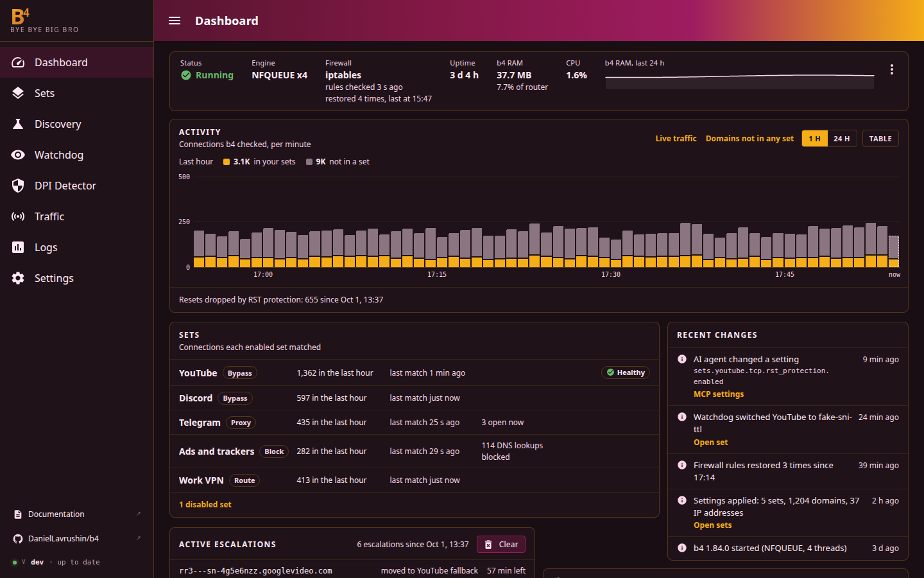Click the dashed 'now' bar in activity chart
The image size is (924, 578).
tap(893, 251)
